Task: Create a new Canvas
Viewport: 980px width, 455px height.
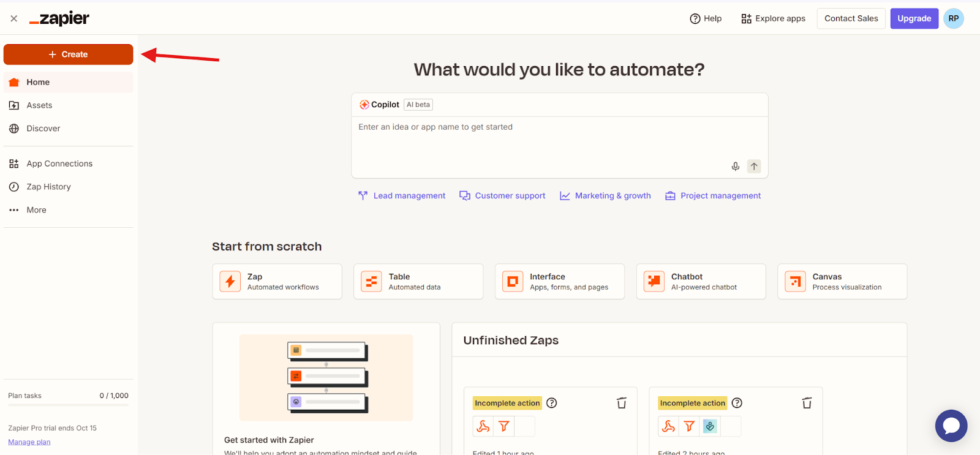Action: coord(842,282)
